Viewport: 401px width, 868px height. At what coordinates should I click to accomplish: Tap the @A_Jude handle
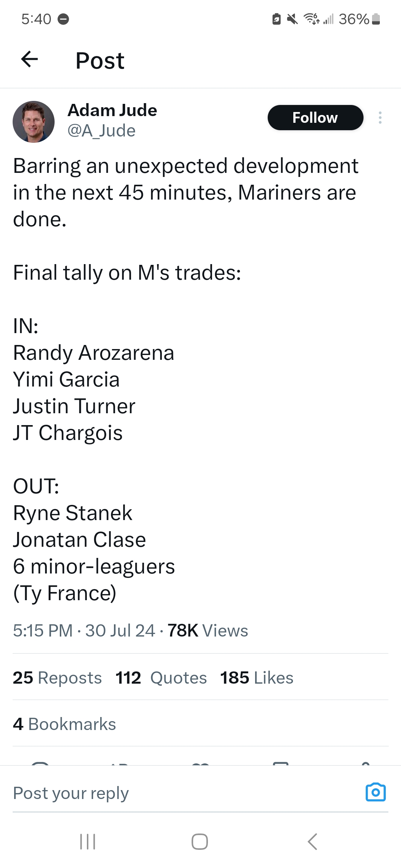(101, 131)
